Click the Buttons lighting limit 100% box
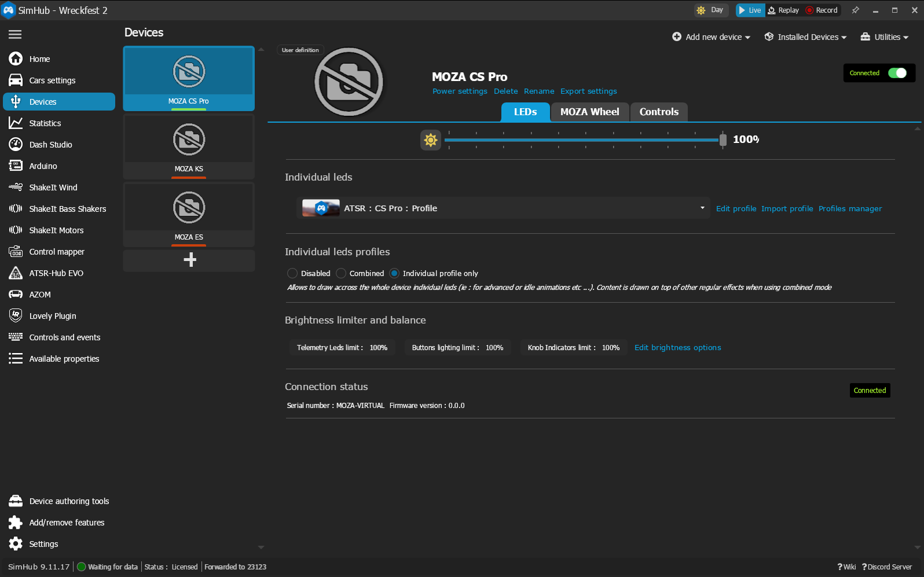The width and height of the screenshot is (924, 577). [457, 348]
